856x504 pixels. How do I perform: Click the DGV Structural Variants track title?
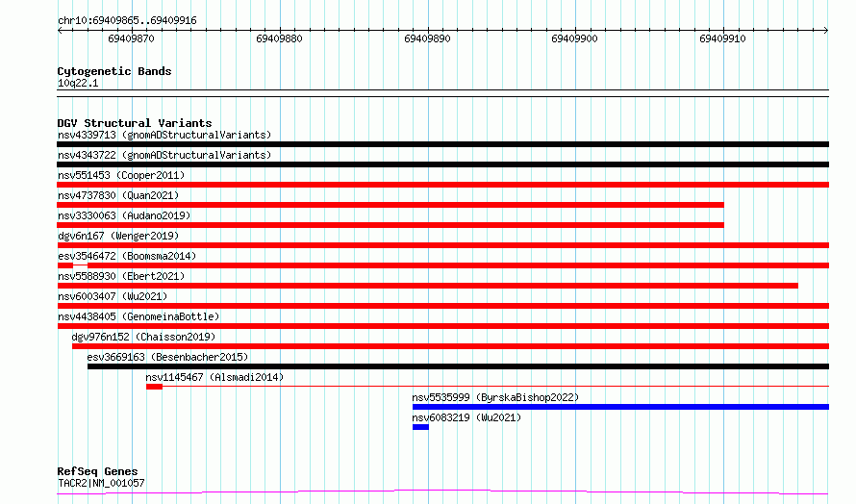click(135, 123)
